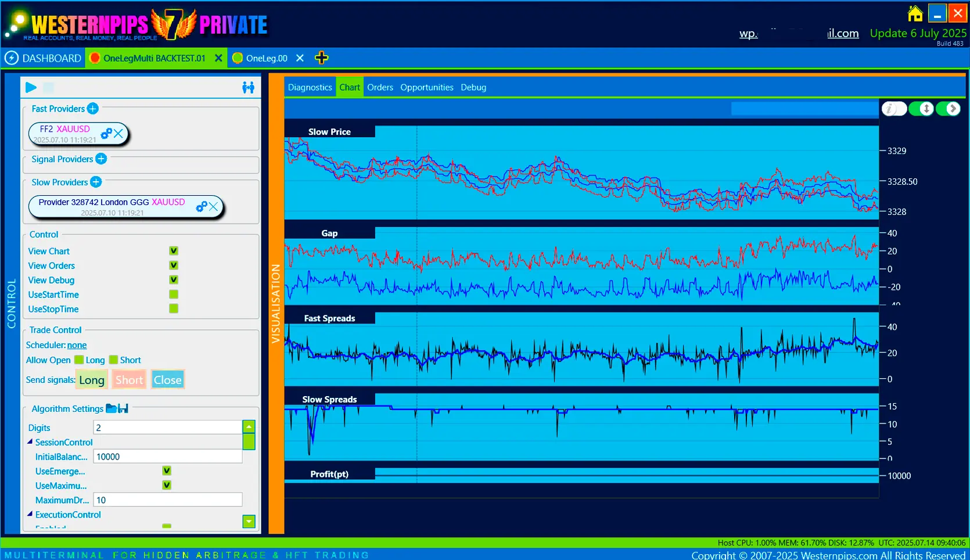
Task: Click the stop square button beside play
Action: (x=49, y=87)
